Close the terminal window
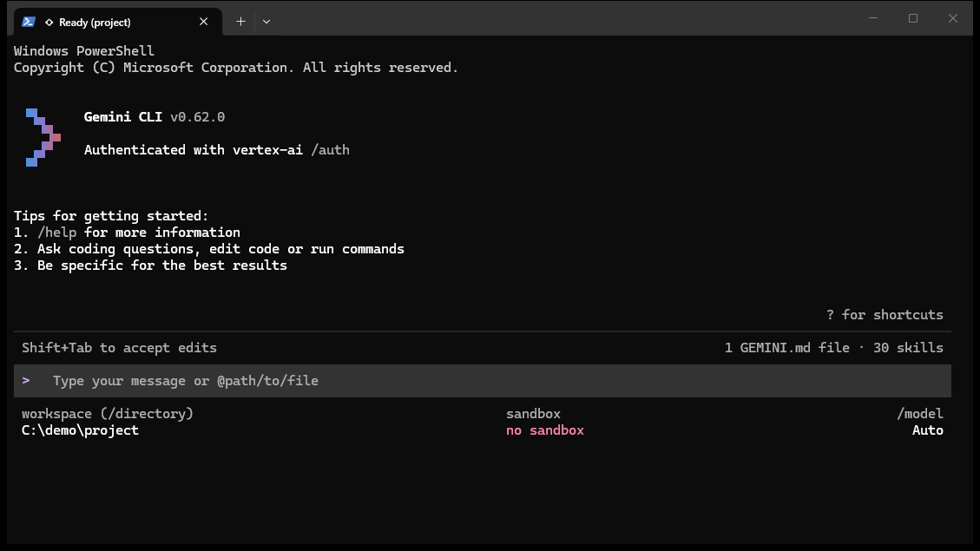This screenshot has width=980, height=551. pos(952,18)
